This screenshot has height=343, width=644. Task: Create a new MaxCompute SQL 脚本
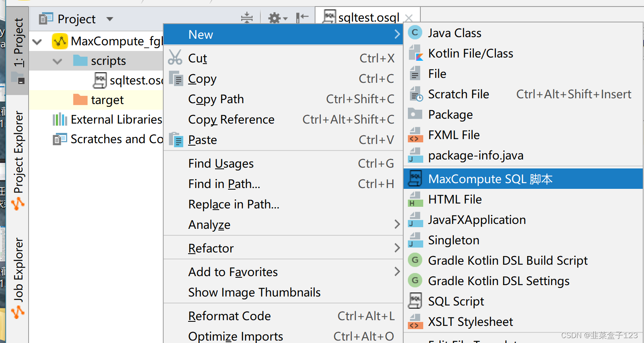tap(523, 179)
